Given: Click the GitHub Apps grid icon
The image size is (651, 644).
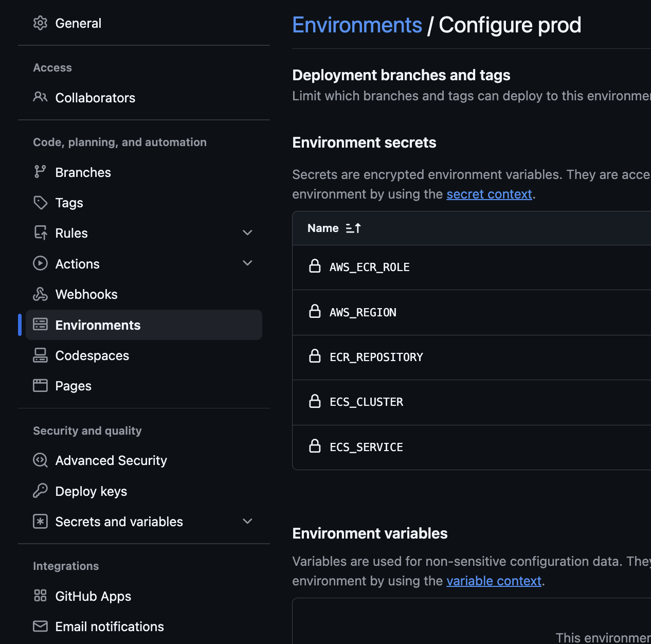Looking at the screenshot, I should click(x=40, y=596).
